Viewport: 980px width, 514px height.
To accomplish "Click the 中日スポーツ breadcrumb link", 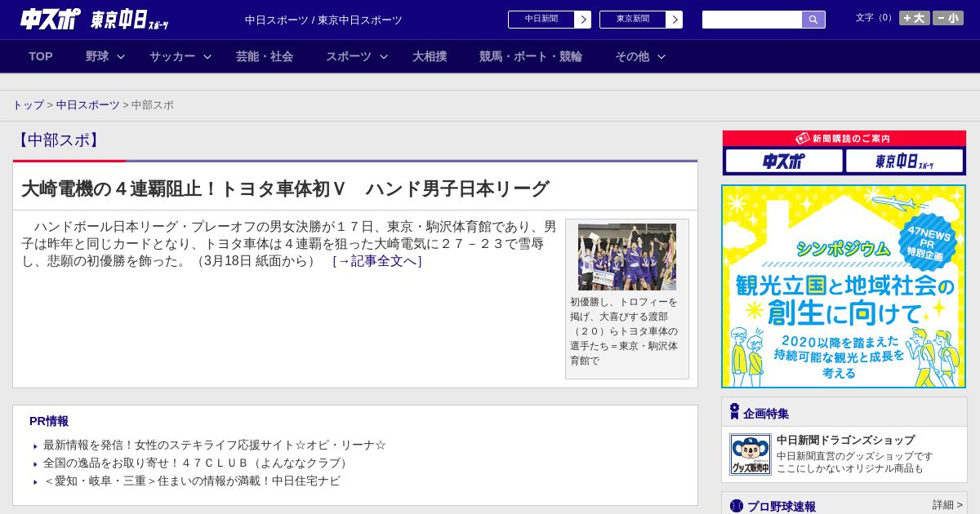I will point(88,105).
